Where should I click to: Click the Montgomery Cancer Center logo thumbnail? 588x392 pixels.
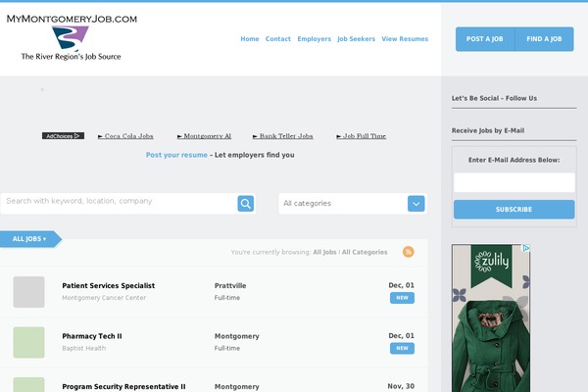[28, 292]
